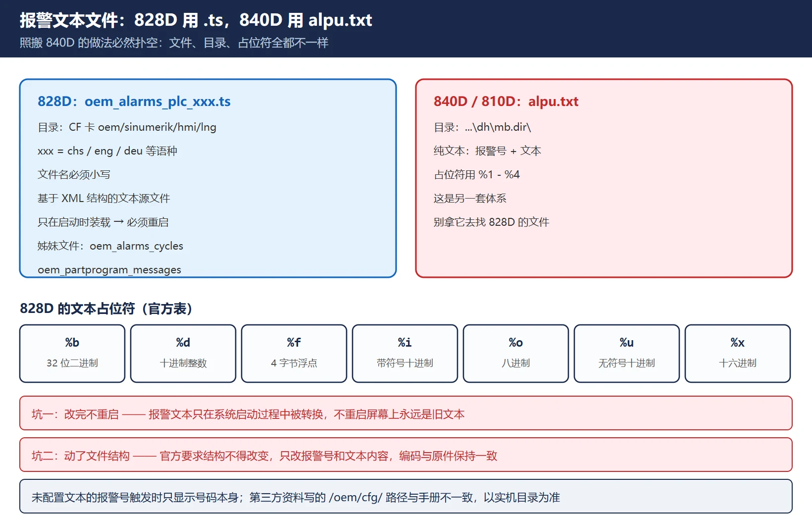This screenshot has width=812, height=515.
Task: Click the text '别拿它去找 828D 的文件'
Action: pos(492,222)
